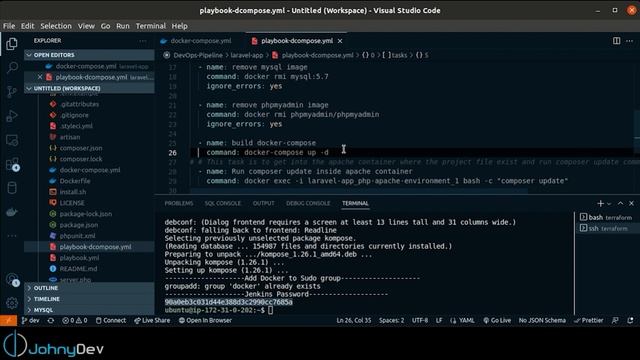Screen dimensions: 640x360
Task: Open Explorer more actions ellipsis
Action: click(142, 41)
